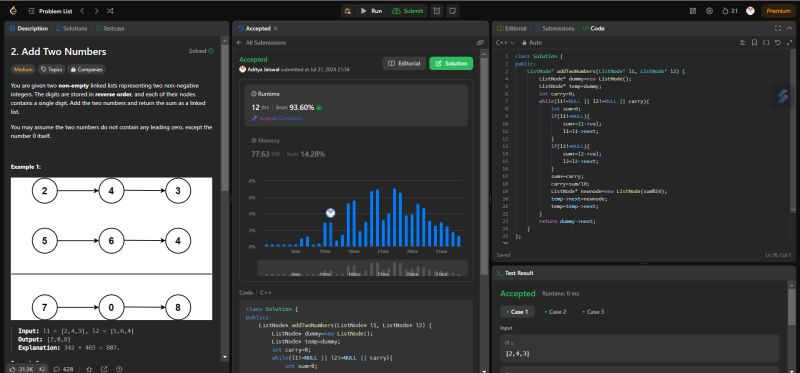The width and height of the screenshot is (800, 373).
Task: Open the timer alarm clock icon
Action: click(437, 11)
